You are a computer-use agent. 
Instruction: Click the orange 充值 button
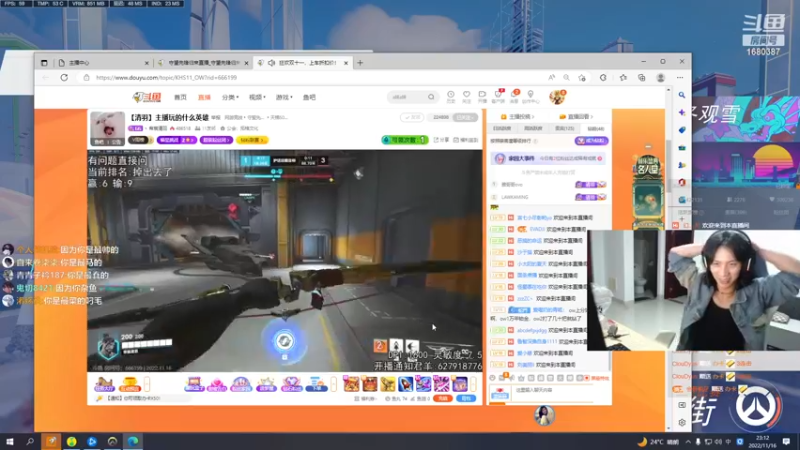(442, 398)
